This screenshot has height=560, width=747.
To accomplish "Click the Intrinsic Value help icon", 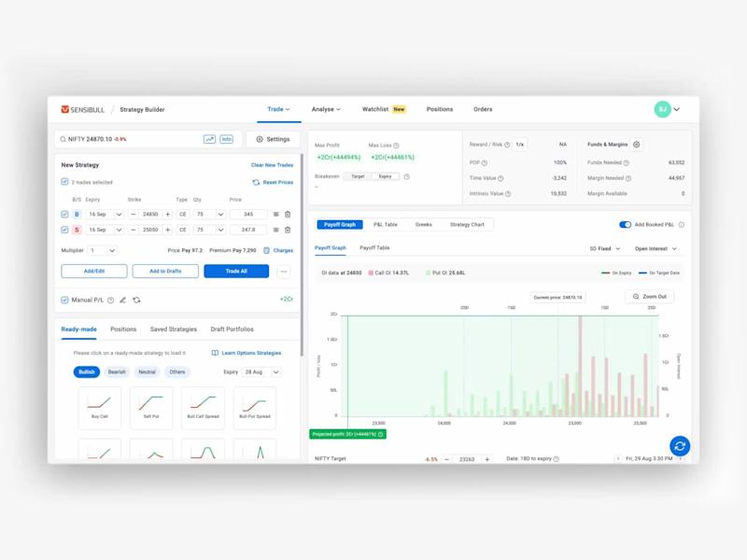I will point(508,194).
